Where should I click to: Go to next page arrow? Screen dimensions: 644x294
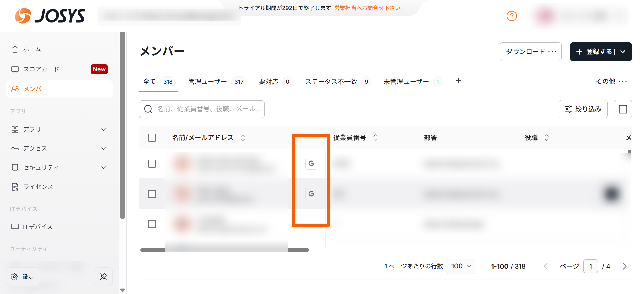tap(624, 266)
